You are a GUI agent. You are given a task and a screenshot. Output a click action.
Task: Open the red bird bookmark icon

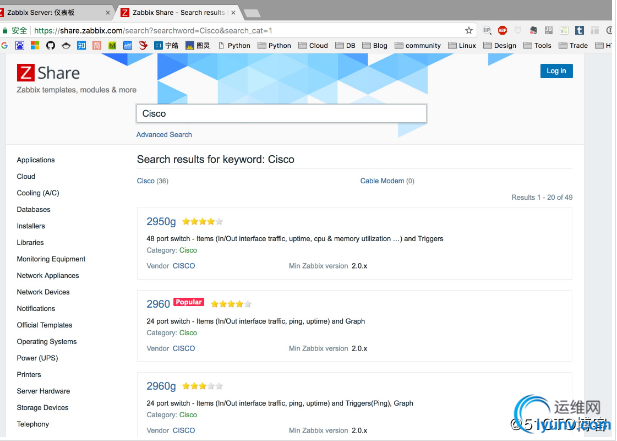pyautogui.click(x=143, y=46)
